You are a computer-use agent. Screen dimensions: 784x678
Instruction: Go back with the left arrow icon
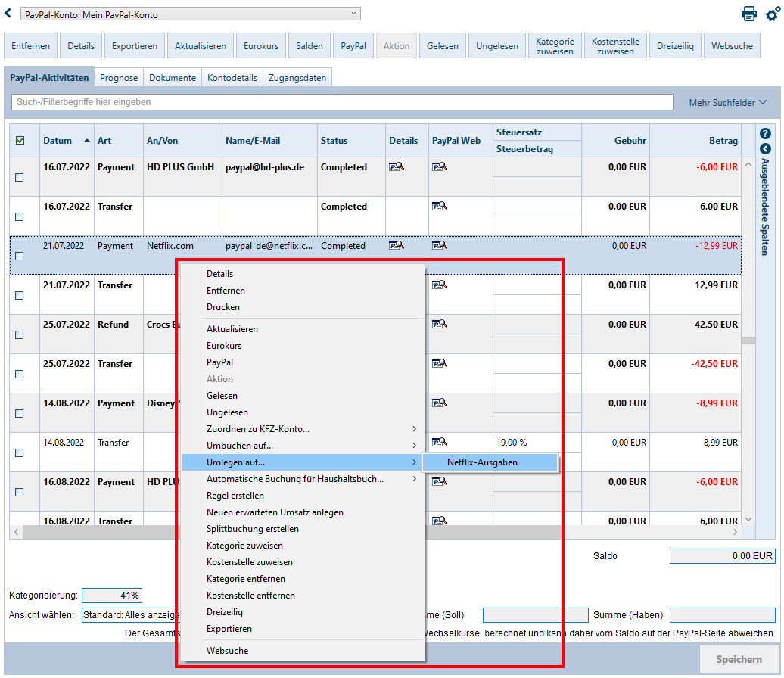pyautogui.click(x=8, y=13)
